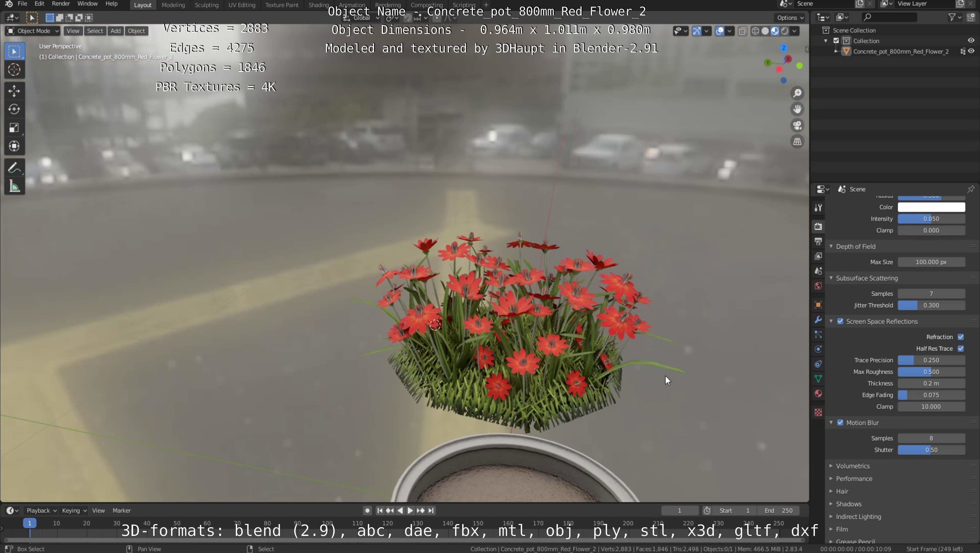Screen dimensions: 980x553
Task: Open the Material properties tab
Action: click(x=818, y=394)
